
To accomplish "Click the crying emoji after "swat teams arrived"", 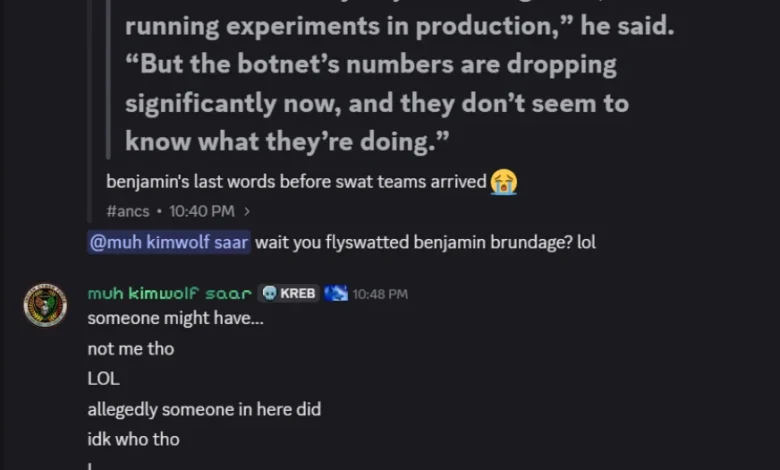I will point(504,182).
